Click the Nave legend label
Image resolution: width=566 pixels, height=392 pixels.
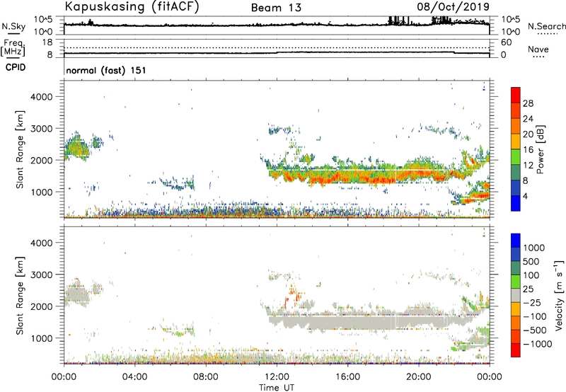(x=538, y=49)
